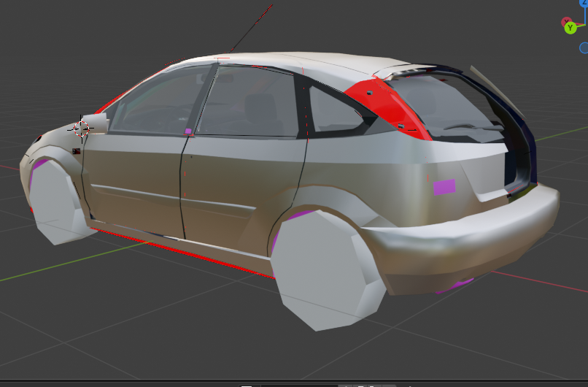Select the front wheel of the car
Screen dimensions: 588x387
[57, 204]
